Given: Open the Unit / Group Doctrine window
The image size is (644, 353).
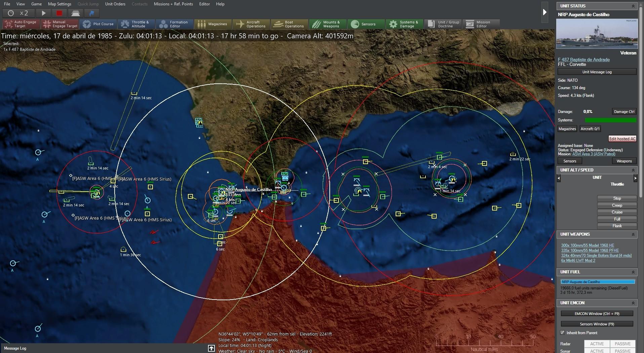Looking at the screenshot, I should [443, 24].
